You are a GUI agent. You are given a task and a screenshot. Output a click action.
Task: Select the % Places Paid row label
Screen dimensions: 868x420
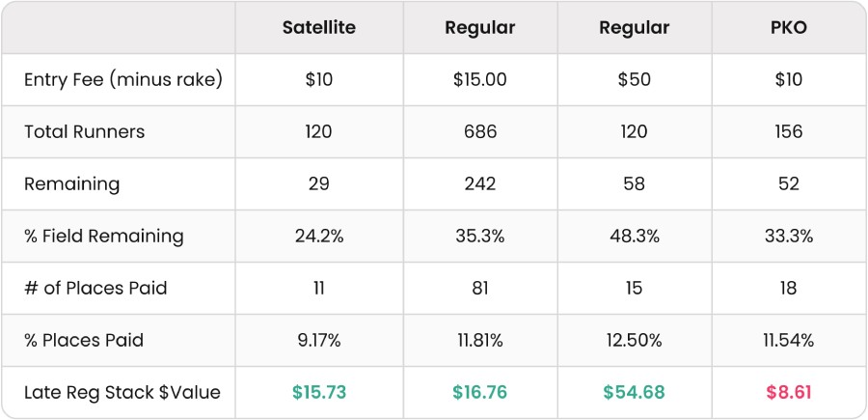click(84, 340)
